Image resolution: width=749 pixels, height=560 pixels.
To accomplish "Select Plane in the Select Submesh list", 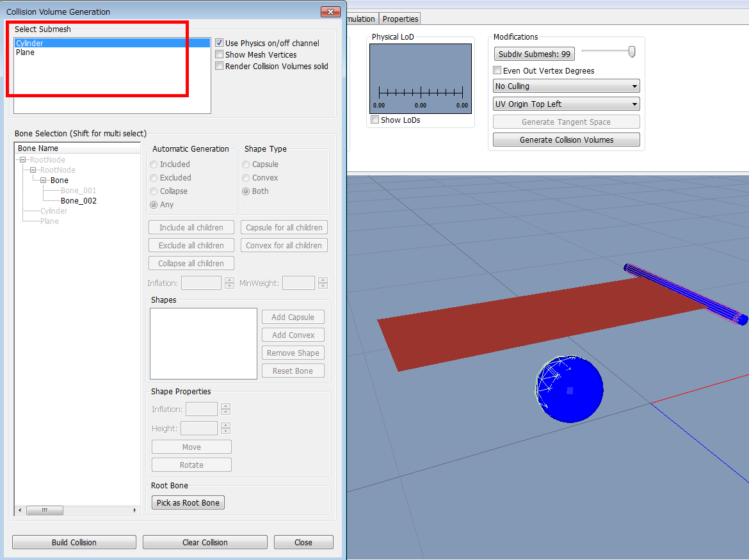I will [38, 52].
